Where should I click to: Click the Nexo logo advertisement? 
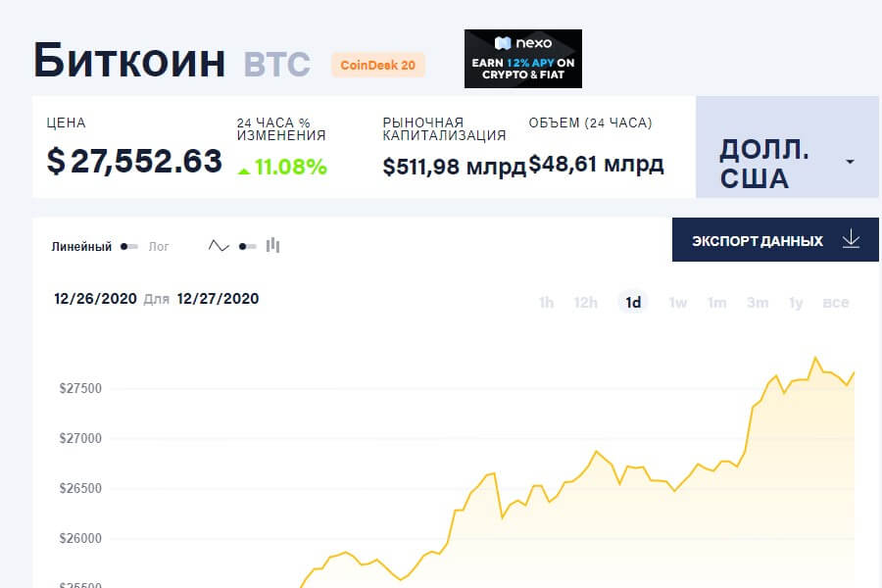pyautogui.click(x=523, y=59)
